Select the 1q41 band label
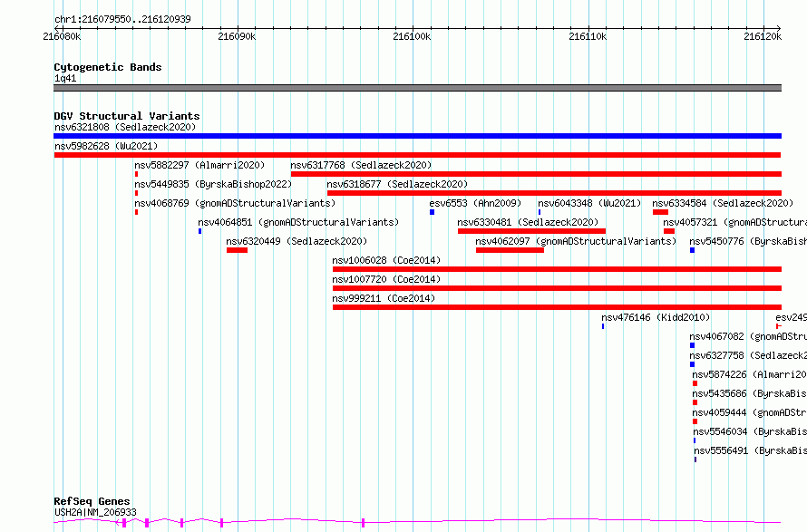 [x=65, y=78]
